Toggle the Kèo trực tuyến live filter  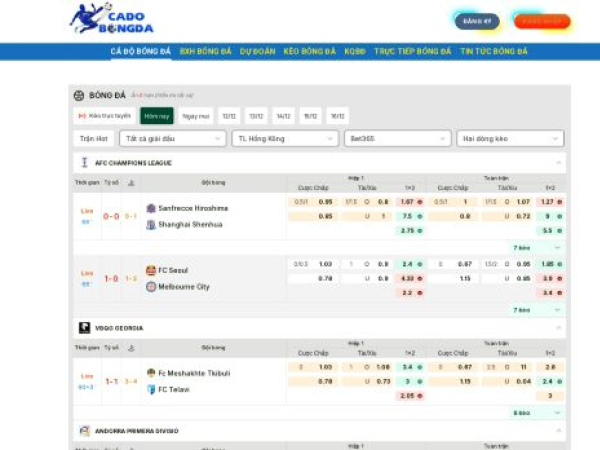point(106,116)
